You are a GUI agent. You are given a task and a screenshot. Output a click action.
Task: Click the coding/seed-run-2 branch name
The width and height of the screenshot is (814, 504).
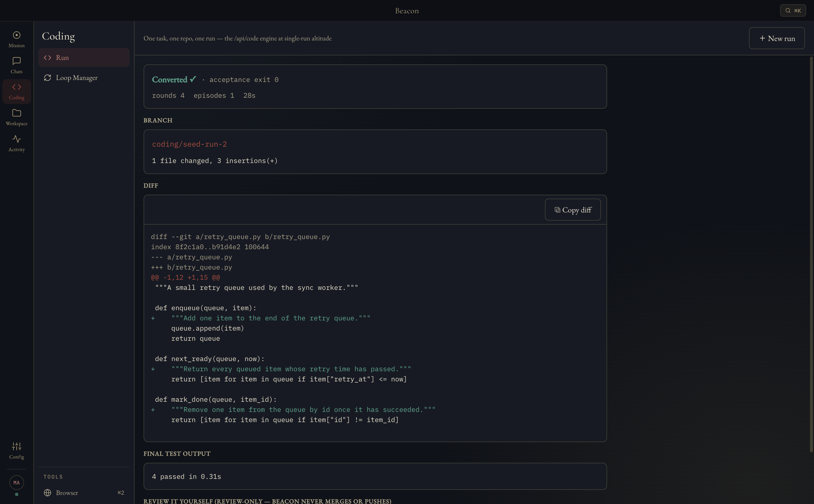click(x=189, y=144)
